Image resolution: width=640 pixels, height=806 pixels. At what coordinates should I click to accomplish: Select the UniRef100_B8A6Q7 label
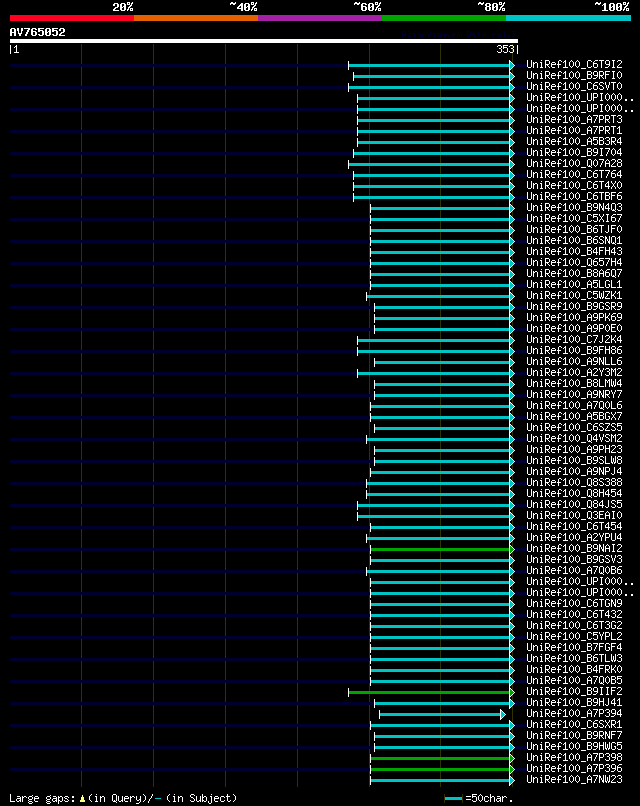pos(574,273)
